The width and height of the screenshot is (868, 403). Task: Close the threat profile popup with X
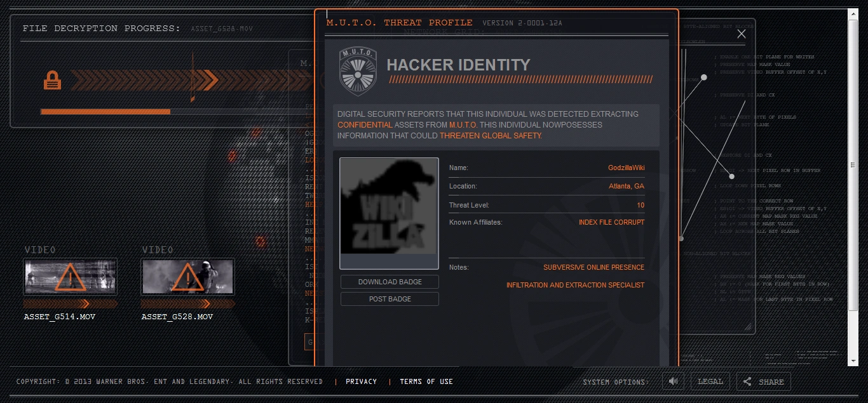pos(741,34)
